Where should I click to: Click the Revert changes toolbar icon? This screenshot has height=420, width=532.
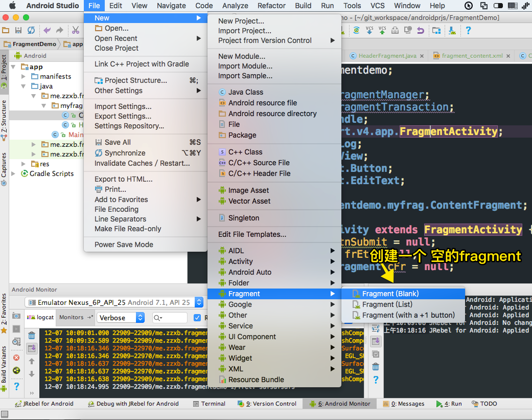coord(421,30)
